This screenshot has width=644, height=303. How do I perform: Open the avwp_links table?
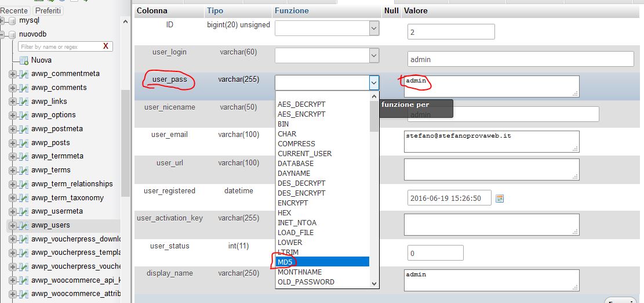[49, 102]
